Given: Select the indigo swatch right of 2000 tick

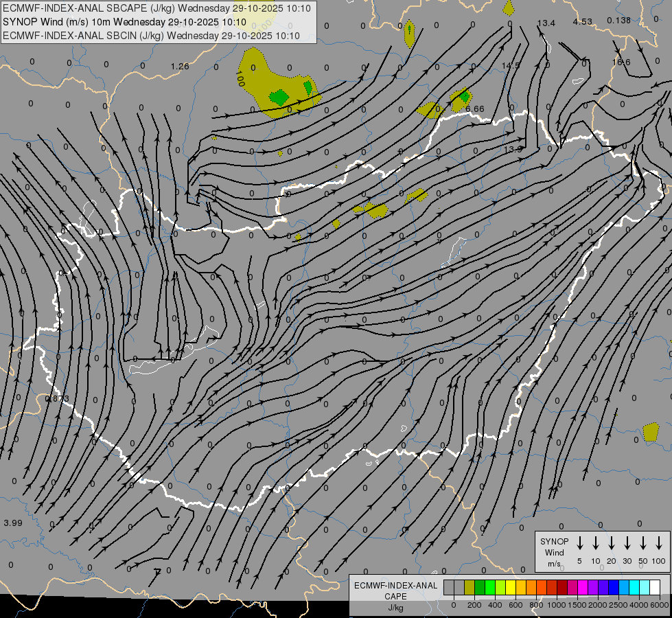Looking at the screenshot, I should [x=603, y=588].
